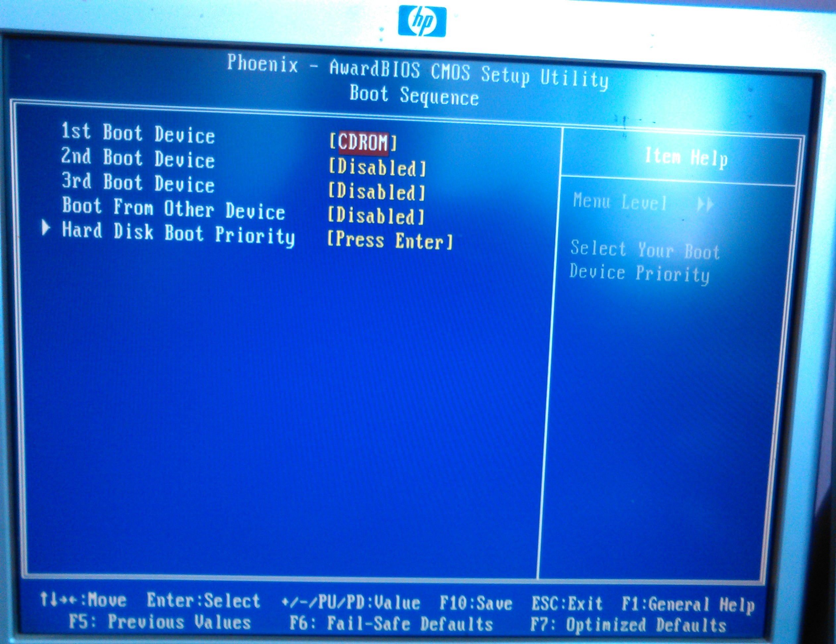Click F5: Previous Values footer item
Screen dimensions: 836x644
point(160,622)
